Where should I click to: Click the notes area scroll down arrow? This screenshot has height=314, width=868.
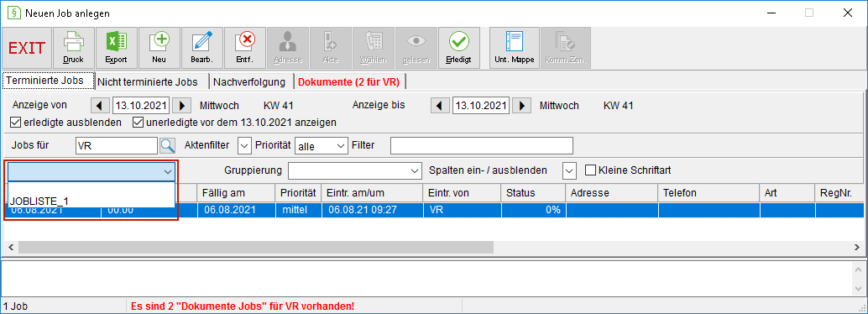pos(858,290)
